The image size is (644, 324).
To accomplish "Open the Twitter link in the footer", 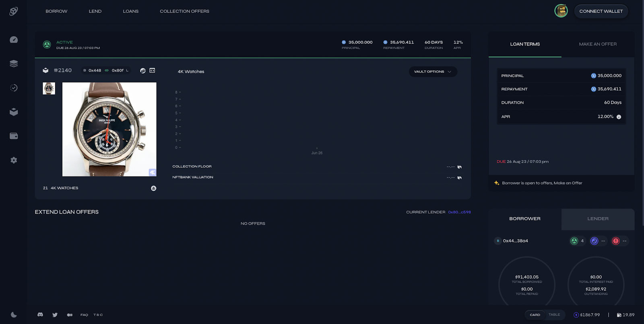I will 55,315.
